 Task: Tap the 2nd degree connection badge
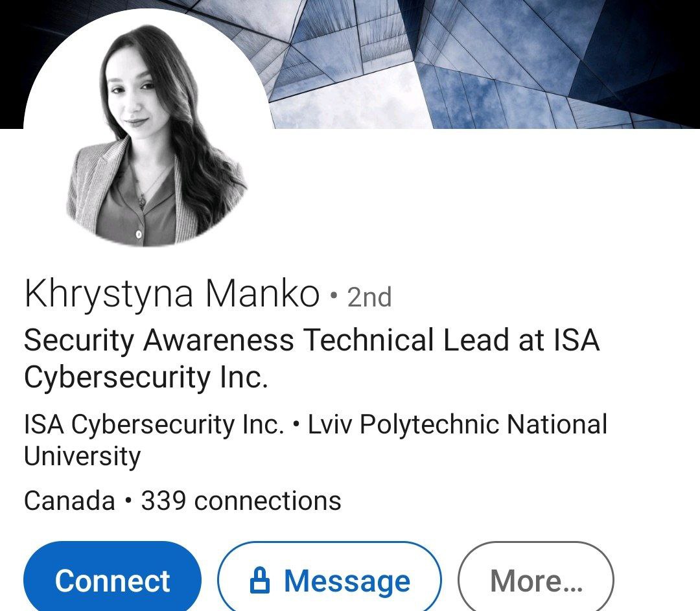point(369,297)
